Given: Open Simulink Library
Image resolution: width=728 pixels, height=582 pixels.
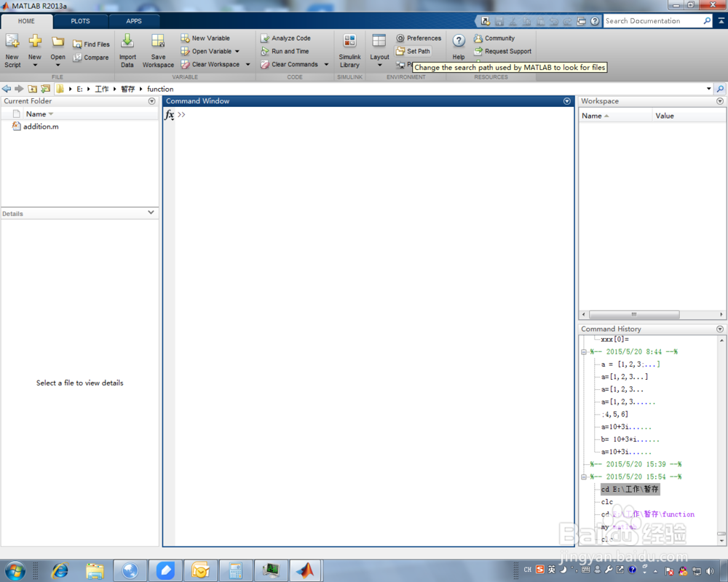Looking at the screenshot, I should click(x=349, y=51).
